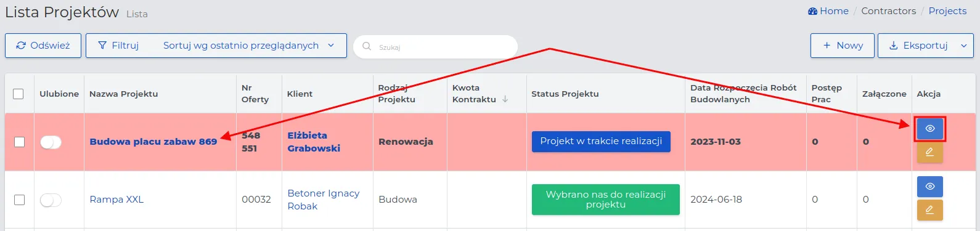Click the Odśwież button
980x231 pixels.
tap(43, 46)
